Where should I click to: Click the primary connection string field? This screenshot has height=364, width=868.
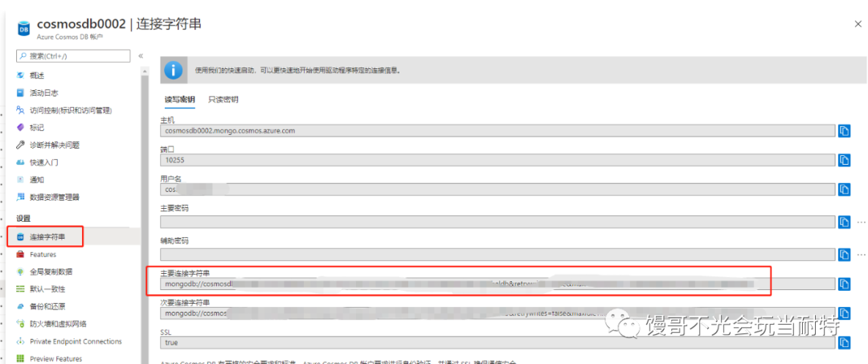(x=497, y=284)
